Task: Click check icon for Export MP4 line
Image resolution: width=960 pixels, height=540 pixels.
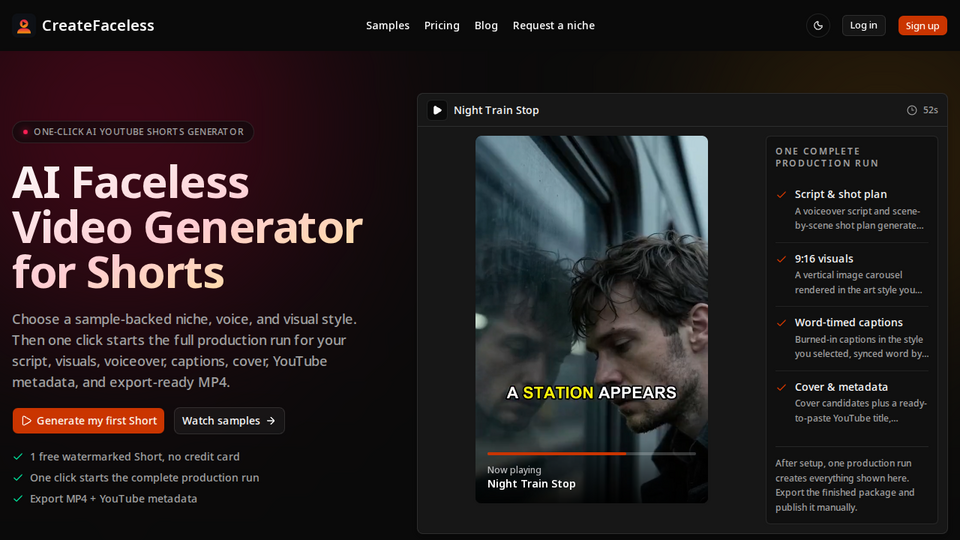Action: pyautogui.click(x=18, y=499)
